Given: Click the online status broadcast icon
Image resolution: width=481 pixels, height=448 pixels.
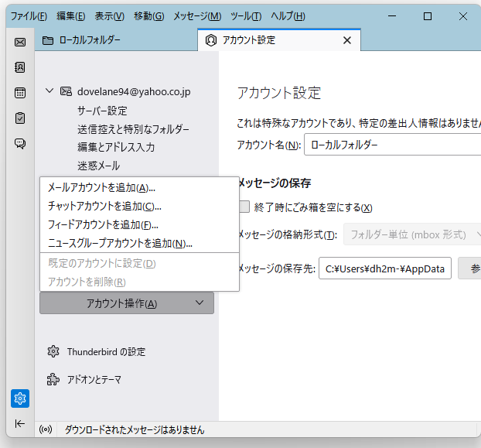Looking at the screenshot, I should pos(46,429).
